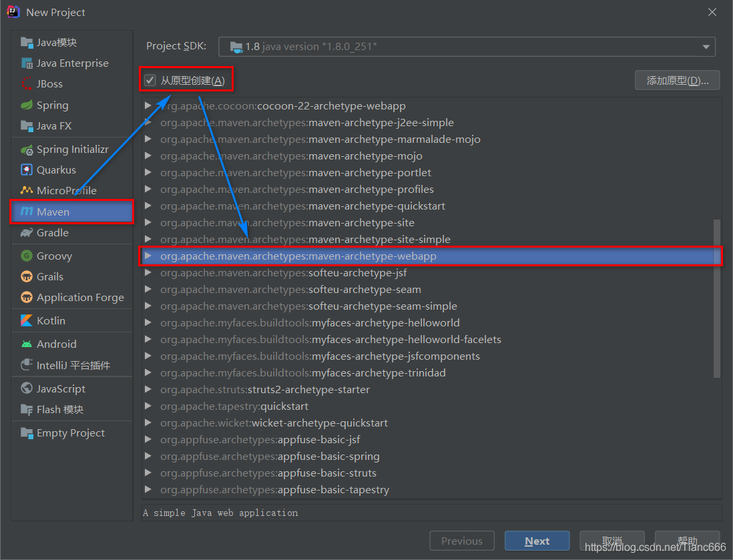Click the Next button
Viewport: 733px width, 560px height.
(x=537, y=541)
